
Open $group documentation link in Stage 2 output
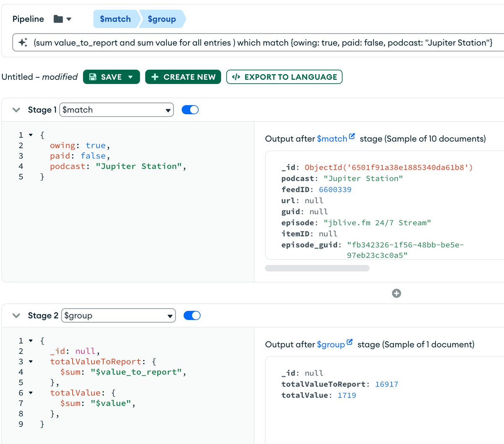(334, 344)
